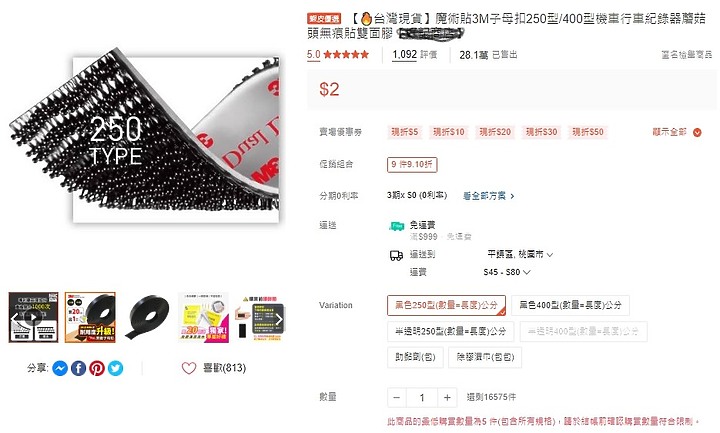The image size is (720, 433).
Task: Show previous thumbnails with the left arrow
Action: [14, 319]
